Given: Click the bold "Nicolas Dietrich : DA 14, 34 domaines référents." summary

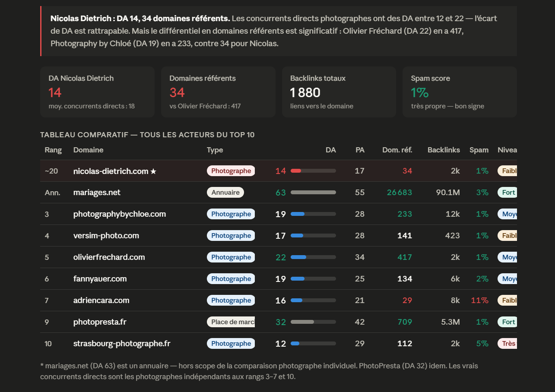Looking at the screenshot, I should (x=140, y=19).
